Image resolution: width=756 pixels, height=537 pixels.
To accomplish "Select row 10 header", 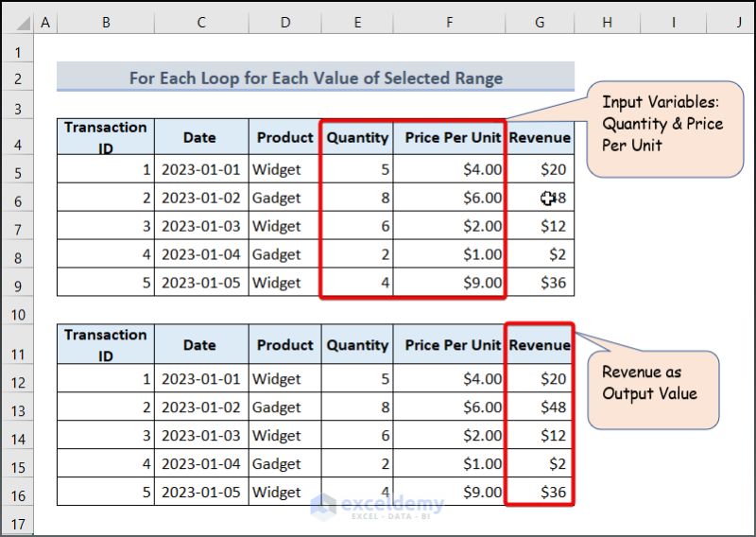I will point(18,310).
